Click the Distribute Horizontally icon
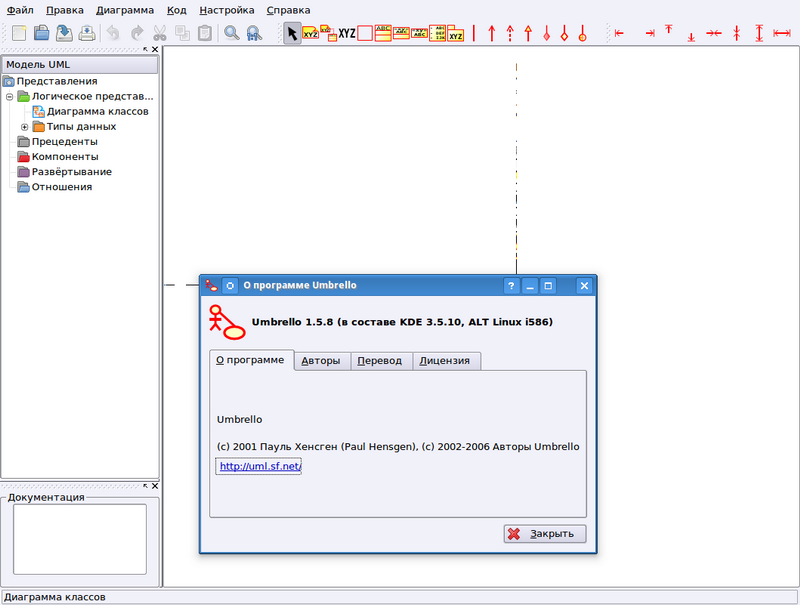 pos(782,33)
